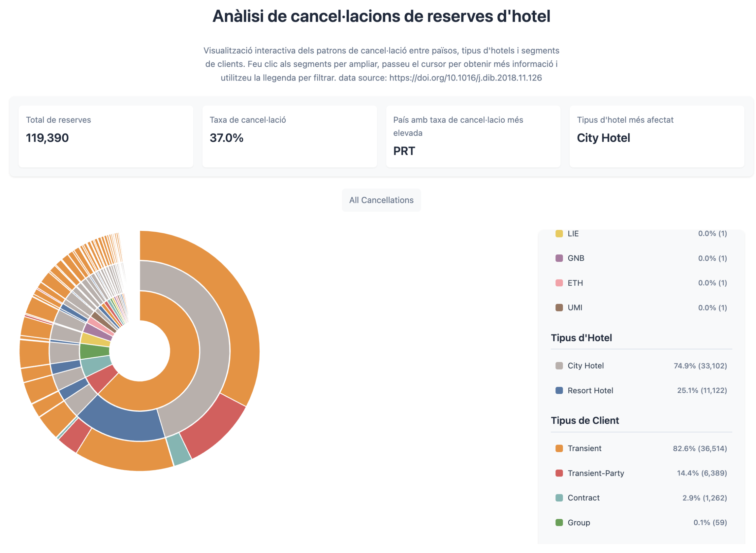Select the LIE country legend item

coord(573,234)
